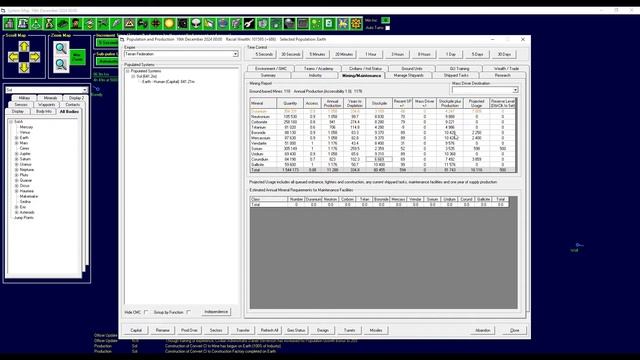Switch to Body Info tab in System Map
The height and width of the screenshot is (360, 640).
44,111
